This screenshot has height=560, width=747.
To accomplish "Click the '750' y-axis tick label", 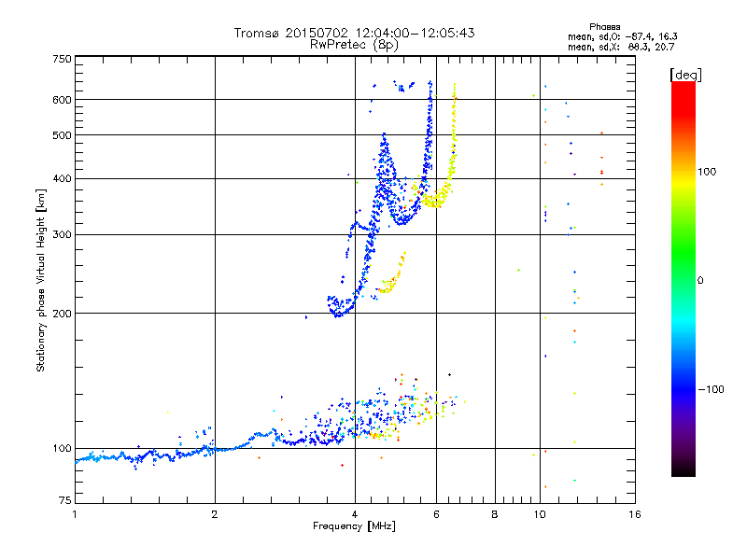I will tap(62, 59).
